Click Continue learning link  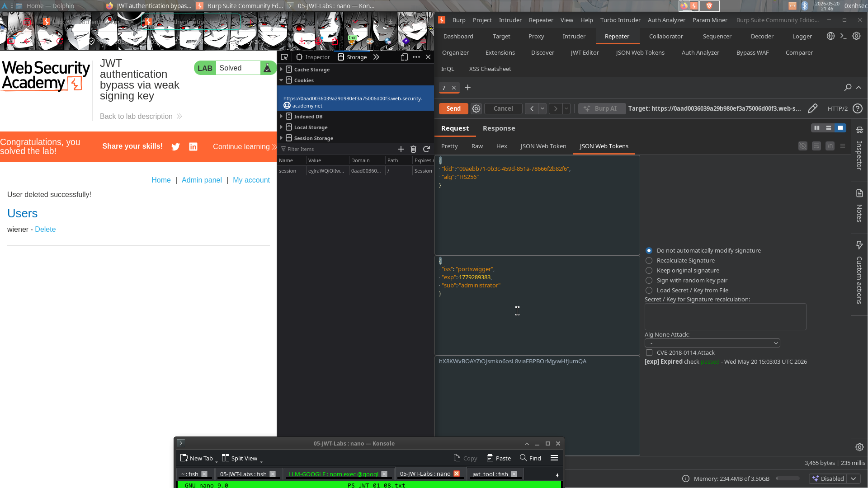(245, 146)
